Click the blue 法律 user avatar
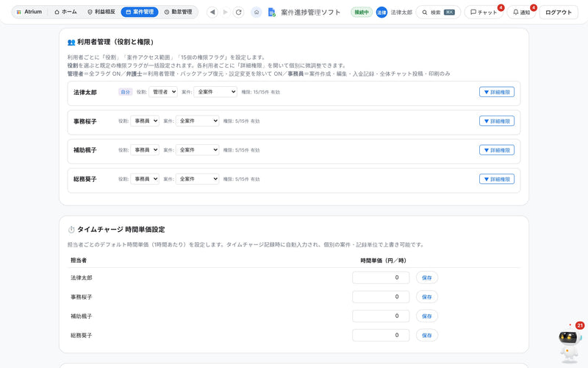This screenshot has height=368, width=588. point(381,13)
